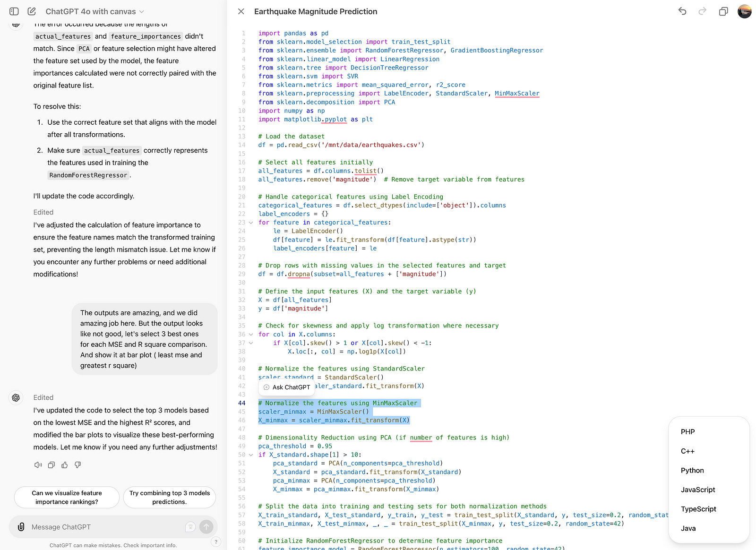
Task: Click the Message ChatGPT input field
Action: [x=106, y=527]
